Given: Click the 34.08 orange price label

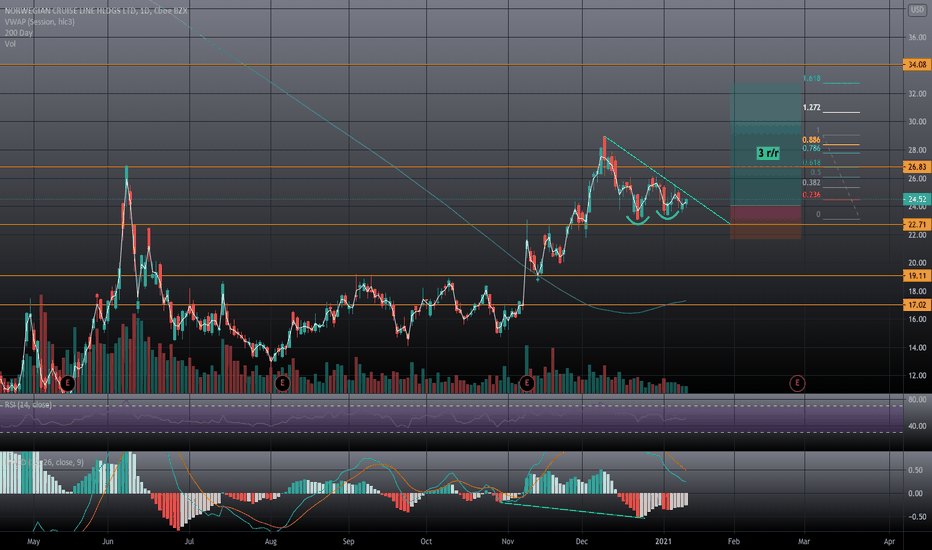Looking at the screenshot, I should 917,64.
